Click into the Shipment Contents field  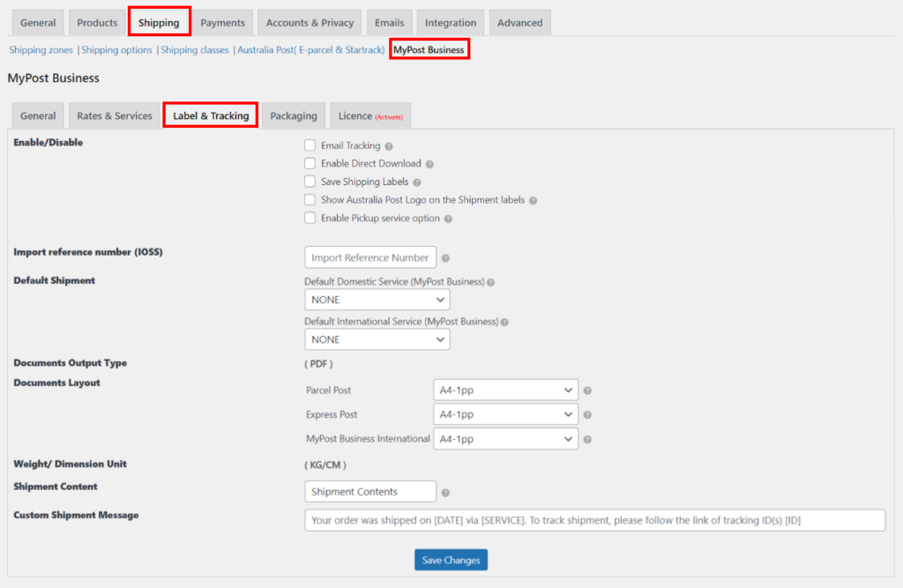pos(370,491)
